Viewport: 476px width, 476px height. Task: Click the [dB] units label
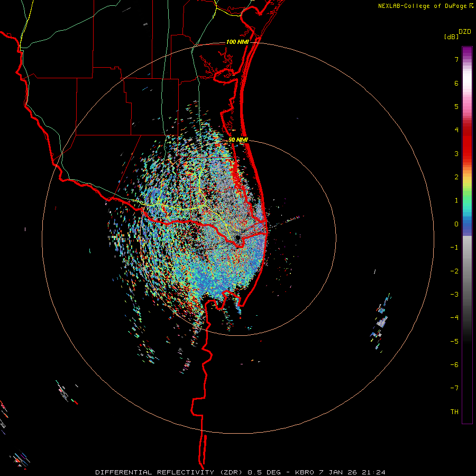click(452, 36)
